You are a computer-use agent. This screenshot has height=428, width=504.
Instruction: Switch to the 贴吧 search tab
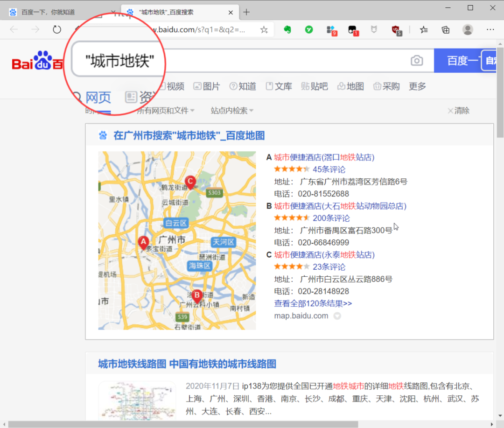click(315, 86)
